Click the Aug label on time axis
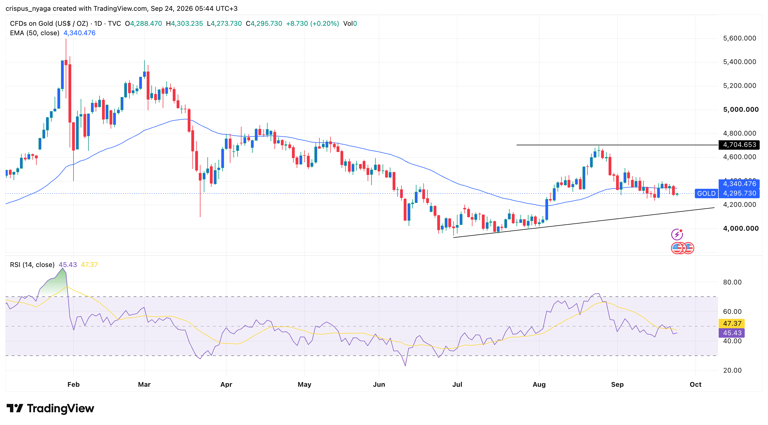Screen dimensions: 768x425 coord(539,385)
